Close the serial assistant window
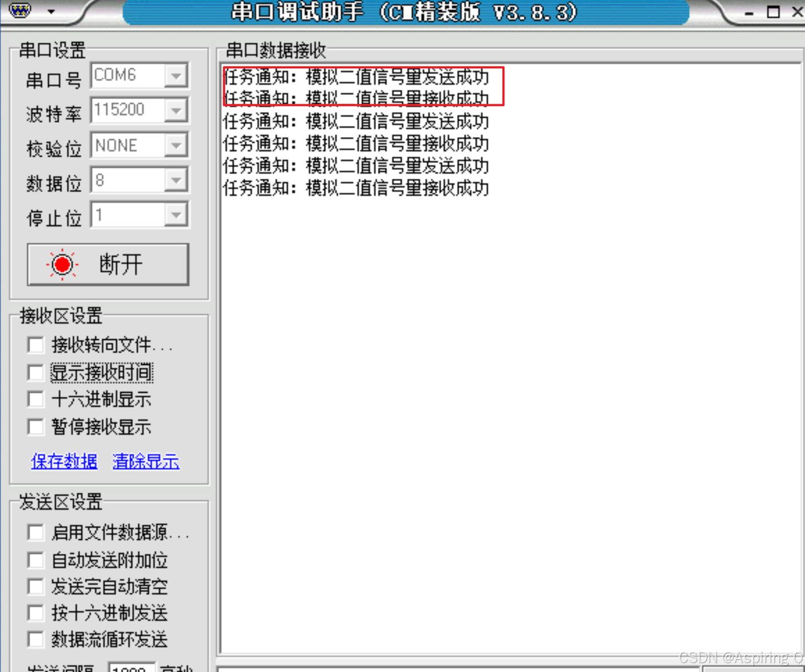Viewport: 805px width, 672px height. tap(797, 11)
